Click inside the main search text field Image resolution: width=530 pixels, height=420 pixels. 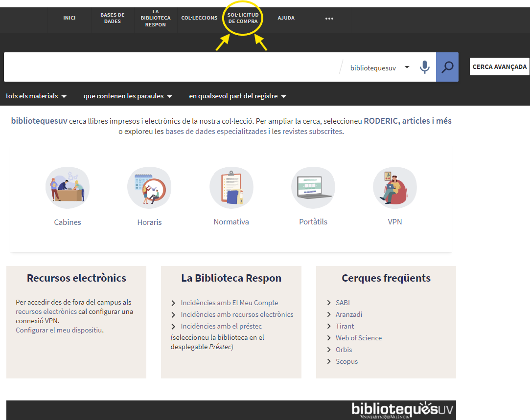coord(171,67)
